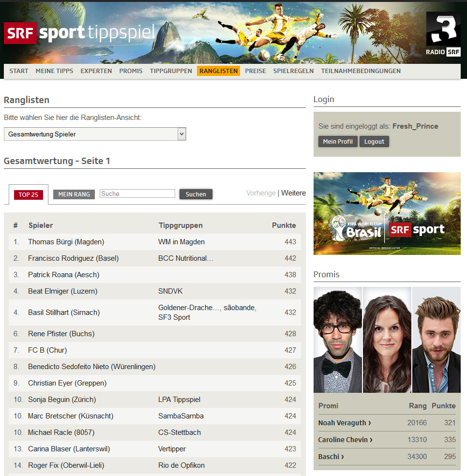The height and width of the screenshot is (476, 467).
Task: Open Caroline Chevin promi link
Action: 345,440
